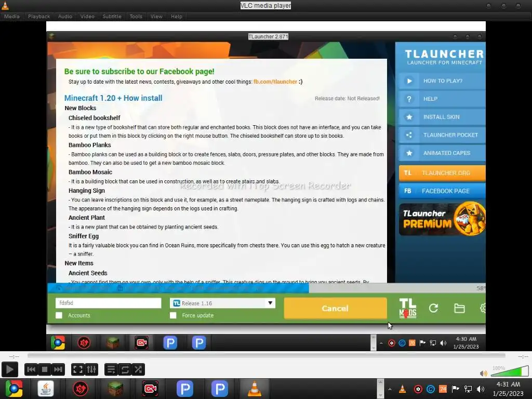Open TLAUNCHER POCKET share button
The height and width of the screenshot is (399, 532).
(x=442, y=135)
